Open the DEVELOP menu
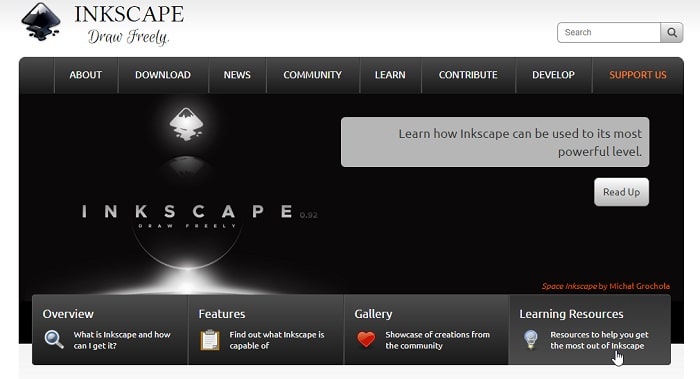 point(554,75)
